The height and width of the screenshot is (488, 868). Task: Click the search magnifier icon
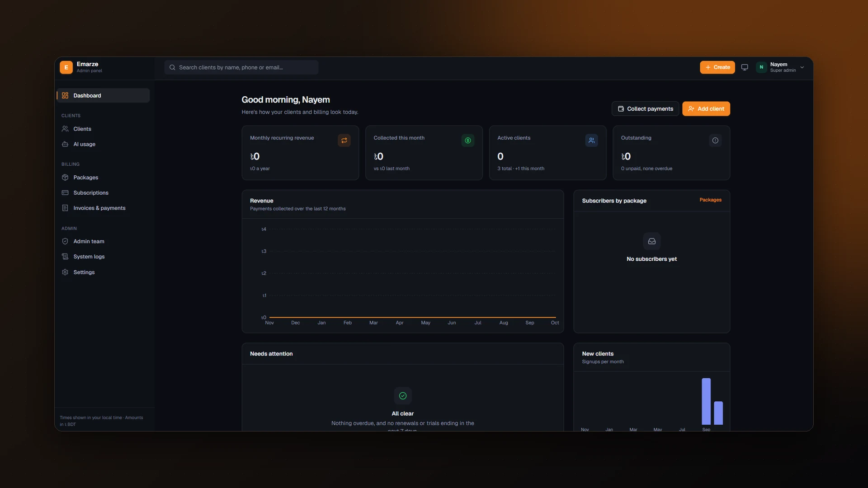pyautogui.click(x=172, y=67)
